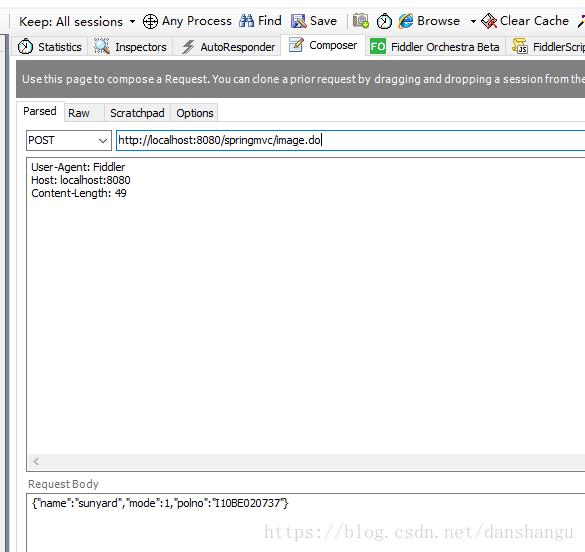
Task: Expand the Browse dropdown arrow
Action: coord(473,22)
